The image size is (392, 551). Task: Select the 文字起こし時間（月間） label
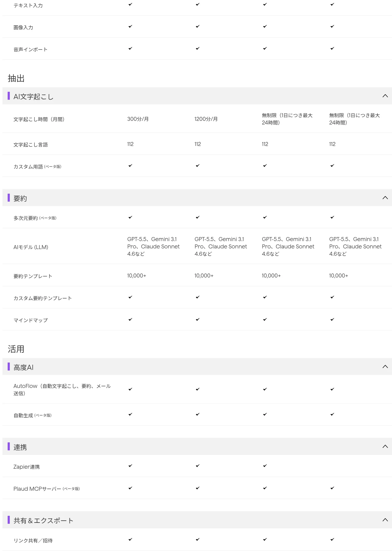39,119
